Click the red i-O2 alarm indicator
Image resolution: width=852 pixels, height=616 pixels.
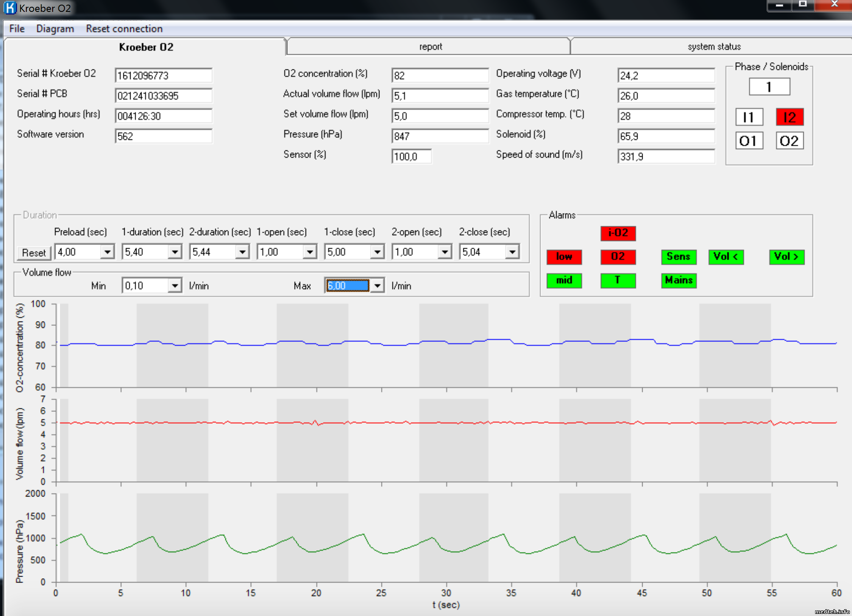pyautogui.click(x=618, y=233)
